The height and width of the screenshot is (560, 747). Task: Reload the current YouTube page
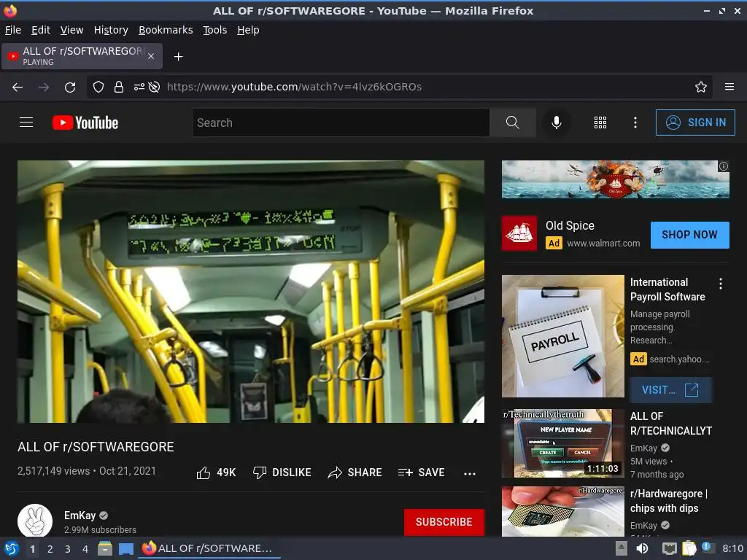70,87
